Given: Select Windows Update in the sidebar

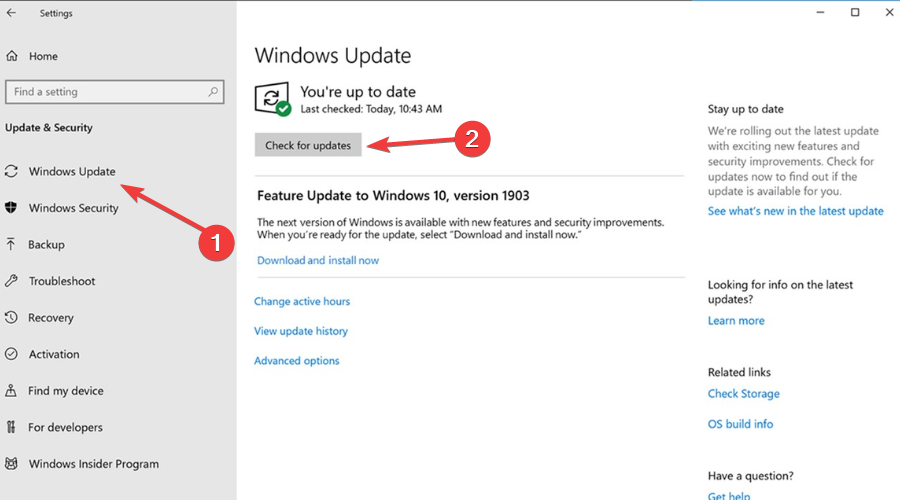Looking at the screenshot, I should point(72,171).
